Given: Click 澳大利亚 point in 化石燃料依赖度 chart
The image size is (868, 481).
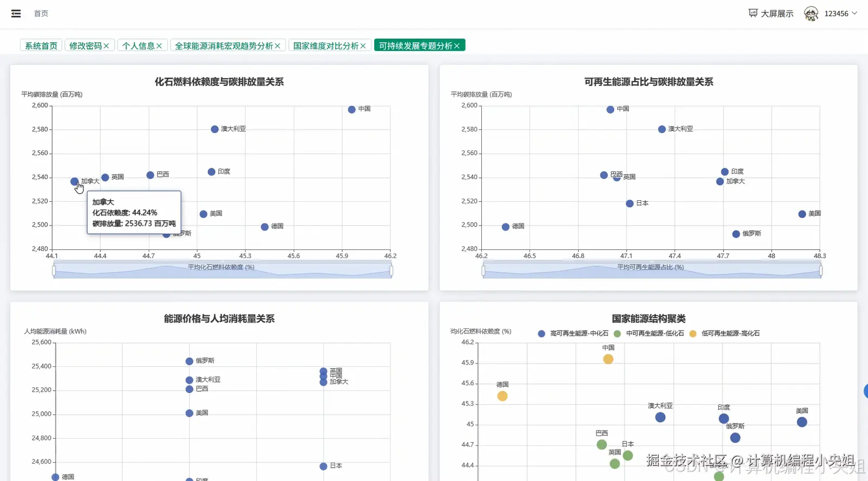Looking at the screenshot, I should (x=215, y=129).
